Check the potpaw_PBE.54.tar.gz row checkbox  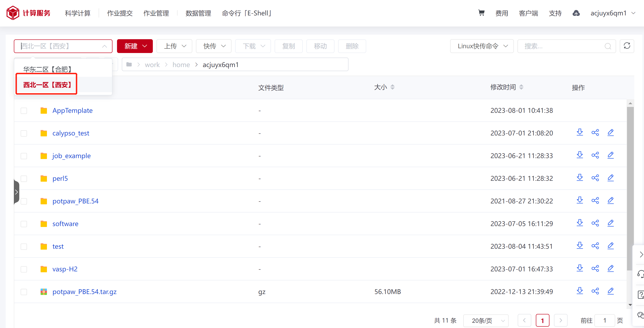(24, 292)
